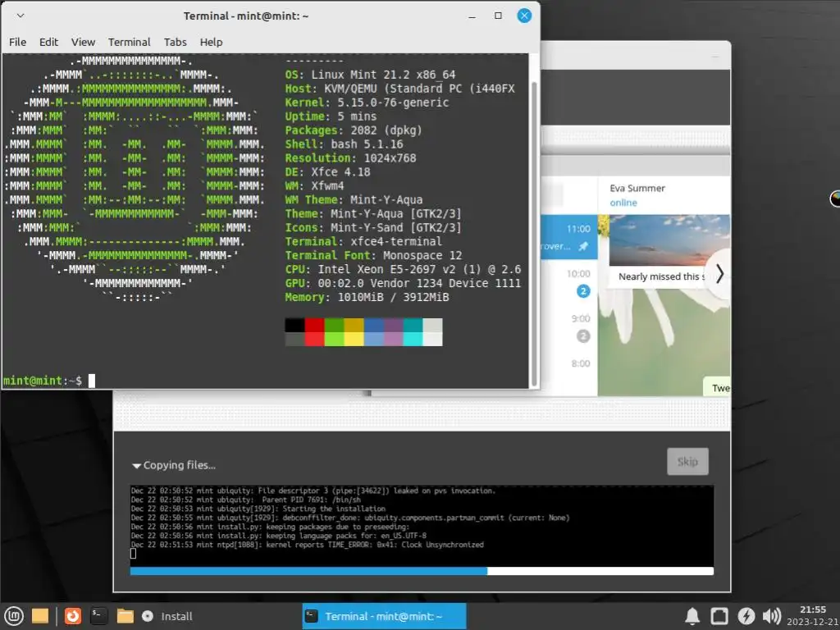
Task: Click the network connection tray icon
Action: [719, 616]
